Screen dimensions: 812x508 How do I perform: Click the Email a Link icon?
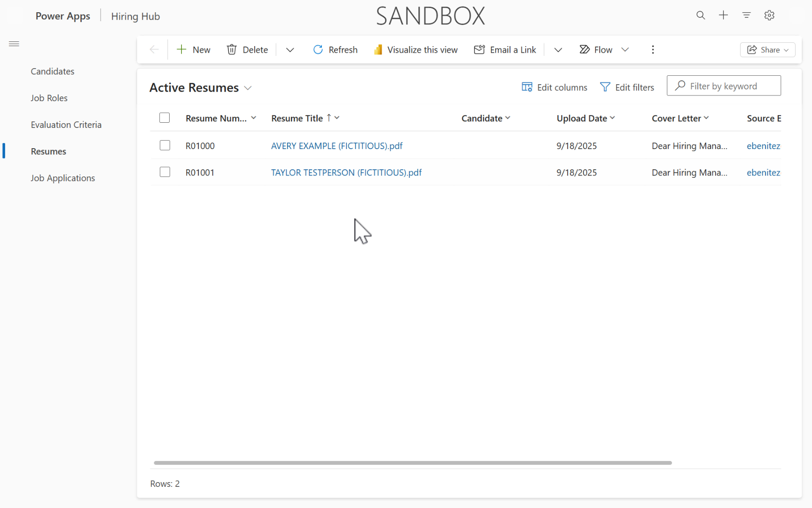tap(480, 49)
